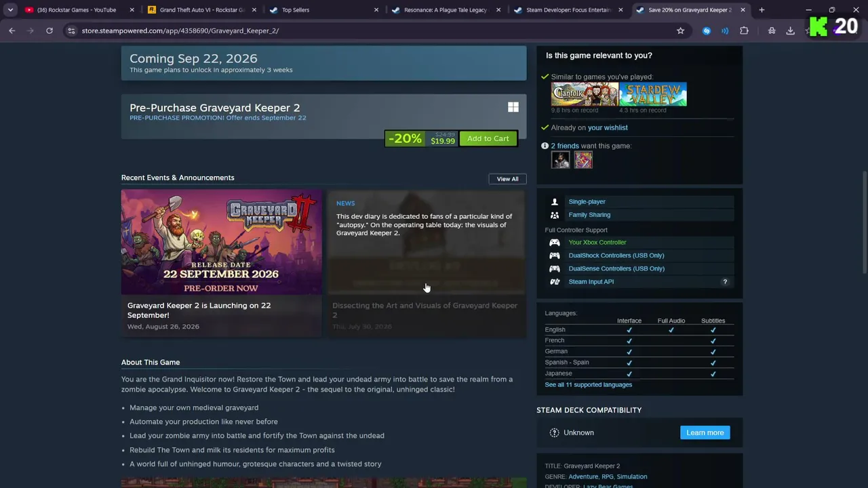This screenshot has width=868, height=488.
Task: Open the Steam Input API link
Action: (591, 281)
